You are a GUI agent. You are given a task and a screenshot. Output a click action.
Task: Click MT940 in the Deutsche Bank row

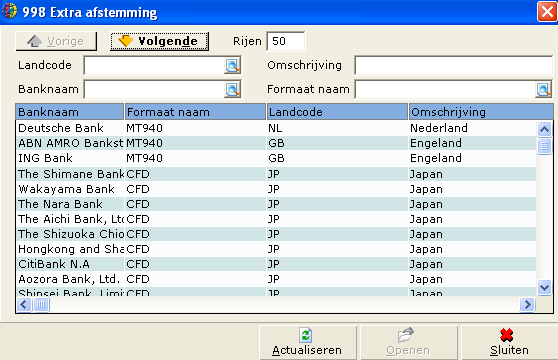tap(144, 128)
